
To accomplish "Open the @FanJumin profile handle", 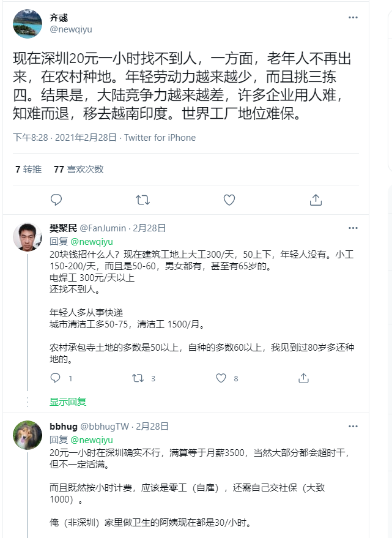I will coord(102,228).
